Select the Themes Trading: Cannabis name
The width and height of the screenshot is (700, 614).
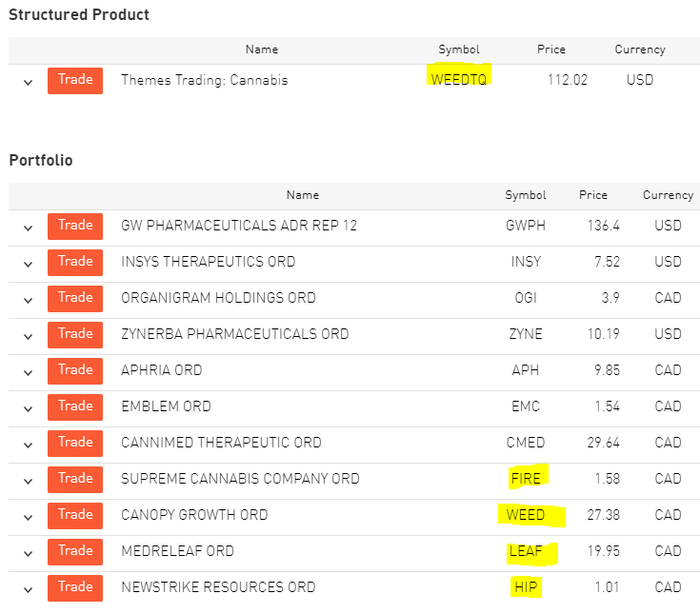click(205, 80)
